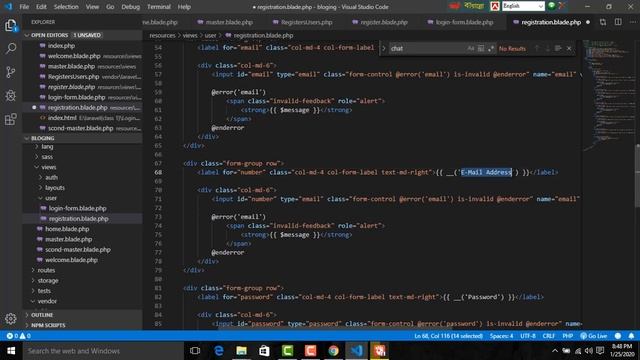Screen dimensions: 640x360
Task: Toggle Match Case in find widget
Action: pyautogui.click(x=471, y=48)
